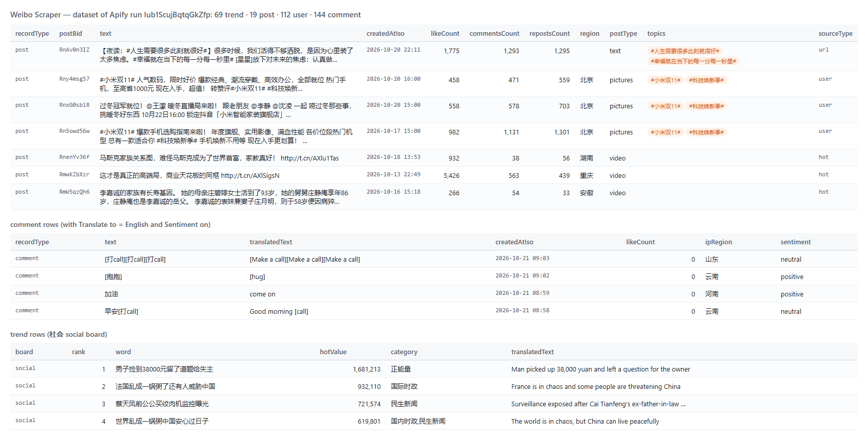Select category 民生新闻 in rank 3 row
The height and width of the screenshot is (439, 868).
coord(404,404)
